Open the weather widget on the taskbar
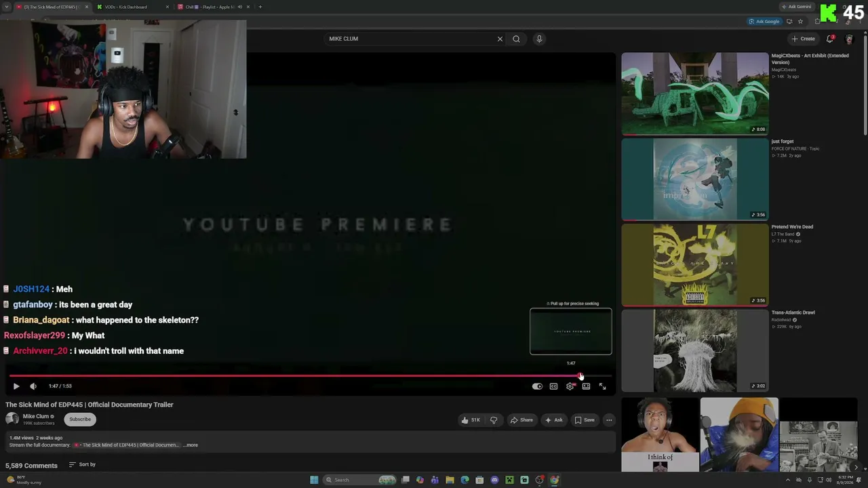The image size is (868, 488). (24, 480)
